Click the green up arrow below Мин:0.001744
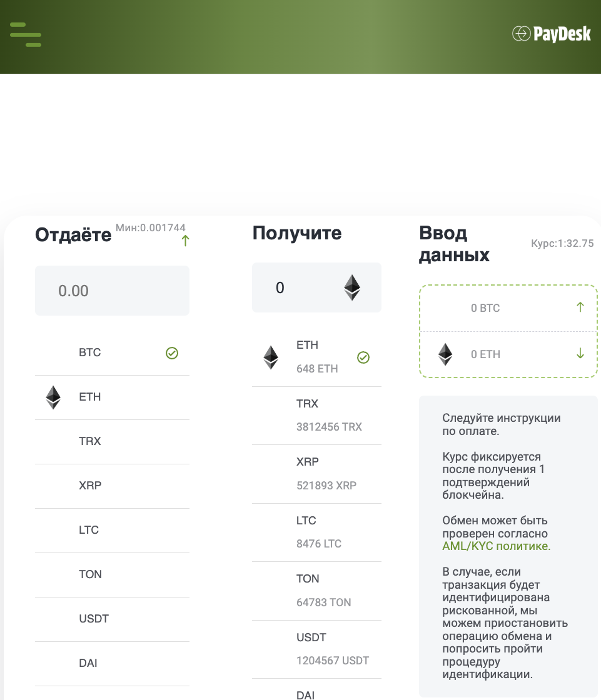This screenshot has width=601, height=700. [x=185, y=241]
